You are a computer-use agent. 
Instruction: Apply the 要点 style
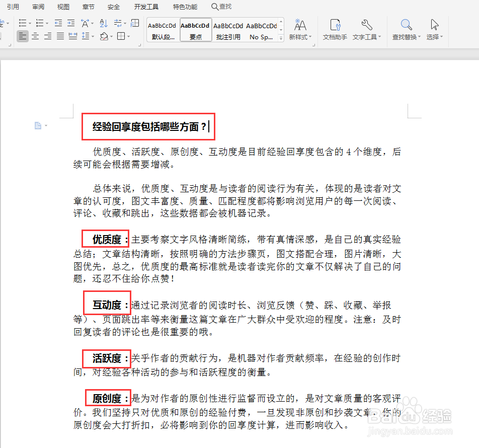(x=196, y=30)
